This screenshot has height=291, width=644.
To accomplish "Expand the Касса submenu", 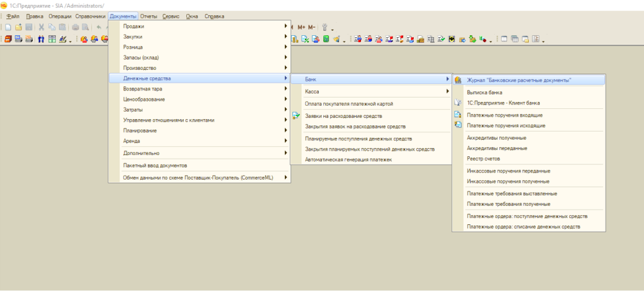I will tap(312, 91).
